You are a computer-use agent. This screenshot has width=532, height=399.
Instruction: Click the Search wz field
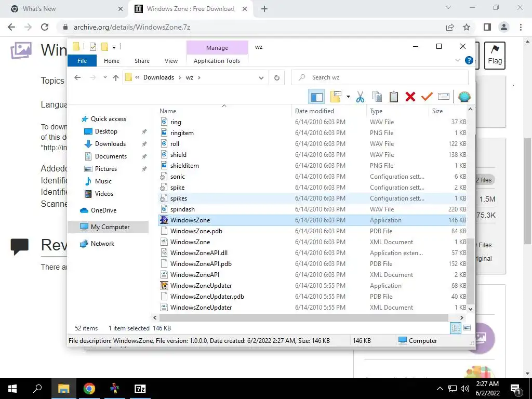(380, 77)
